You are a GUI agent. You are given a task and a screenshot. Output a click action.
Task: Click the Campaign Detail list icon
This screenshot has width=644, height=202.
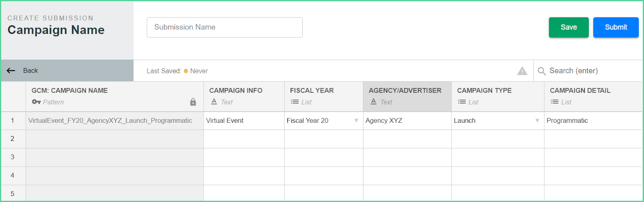(x=555, y=102)
